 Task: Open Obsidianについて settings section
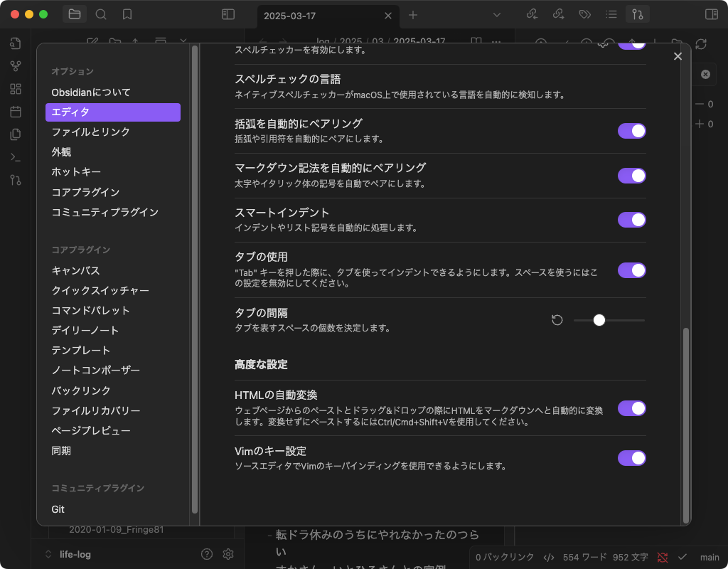pos(113,92)
